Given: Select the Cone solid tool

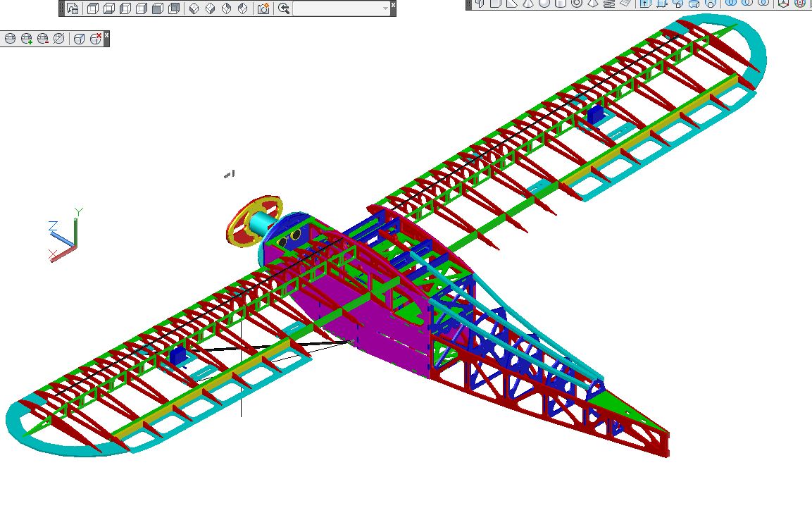Looking at the screenshot, I should tap(528, 4).
